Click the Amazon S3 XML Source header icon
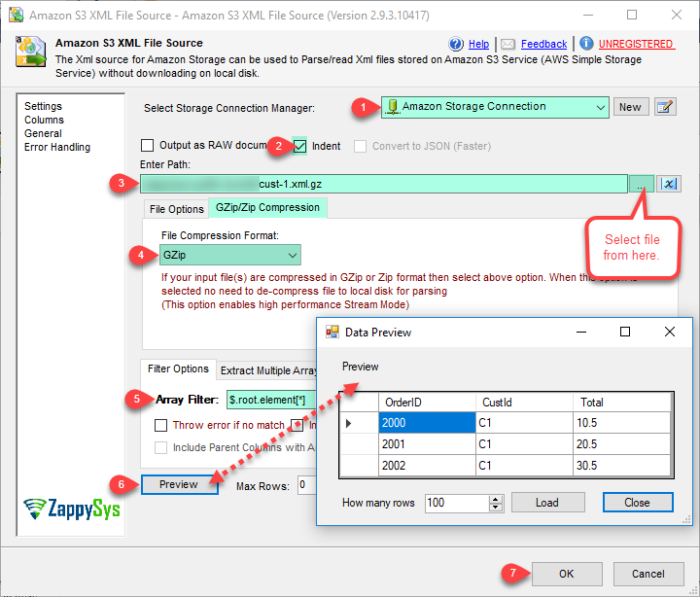700x597 pixels. click(31, 52)
